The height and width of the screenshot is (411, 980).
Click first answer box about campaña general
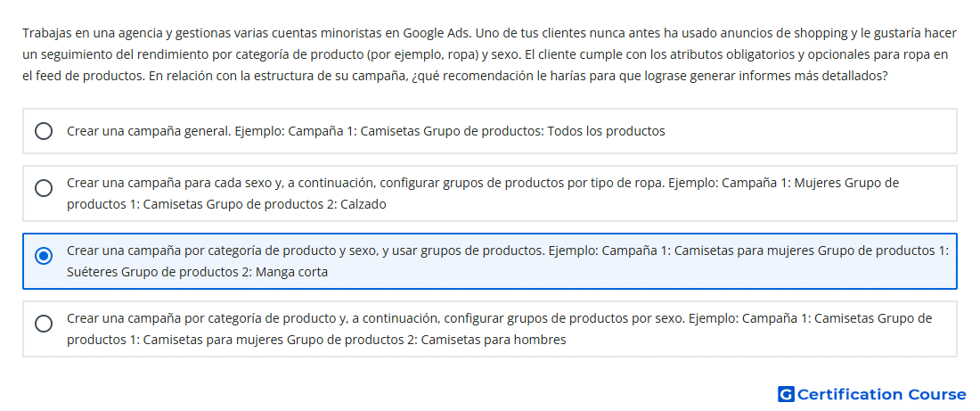coord(489,131)
